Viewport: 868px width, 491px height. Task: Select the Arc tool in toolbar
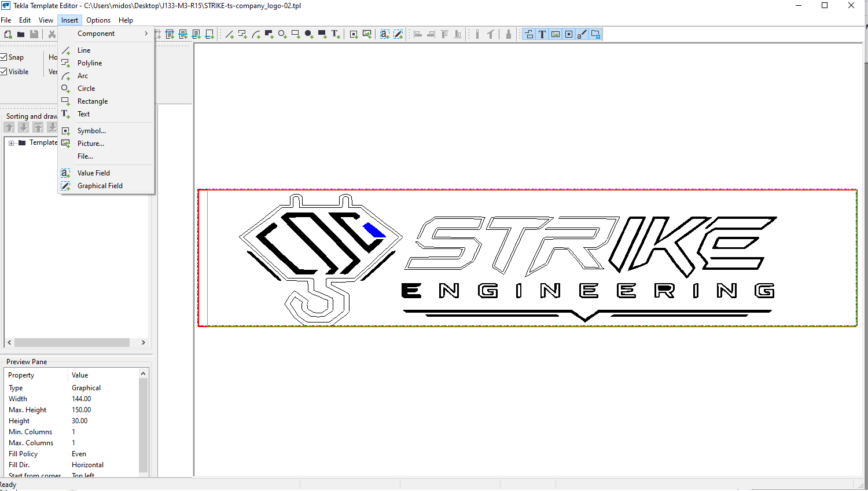256,34
